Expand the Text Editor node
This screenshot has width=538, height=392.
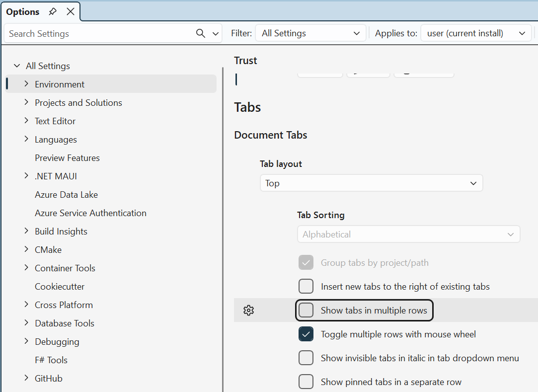[x=26, y=121]
